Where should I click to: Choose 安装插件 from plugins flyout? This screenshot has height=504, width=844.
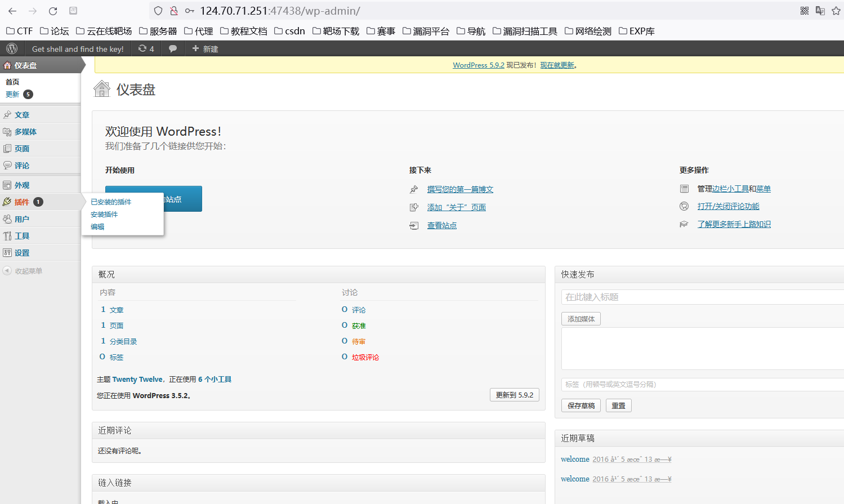coord(104,214)
